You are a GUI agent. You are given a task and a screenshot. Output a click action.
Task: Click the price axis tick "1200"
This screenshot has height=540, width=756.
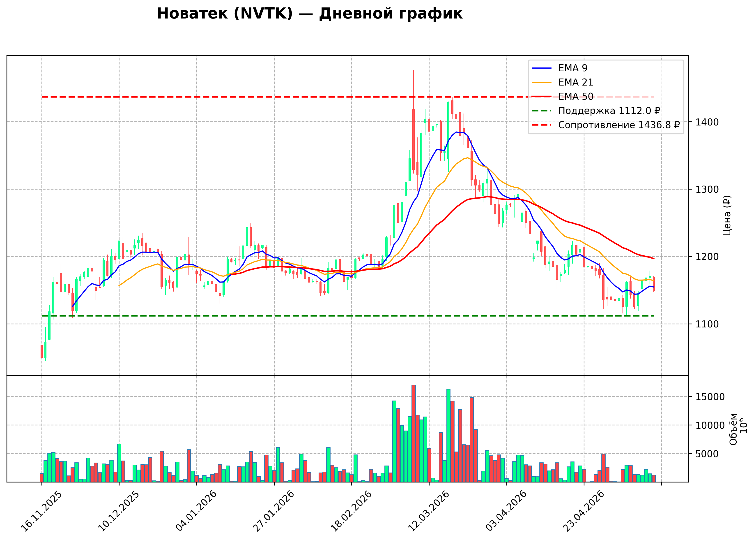tap(708, 257)
